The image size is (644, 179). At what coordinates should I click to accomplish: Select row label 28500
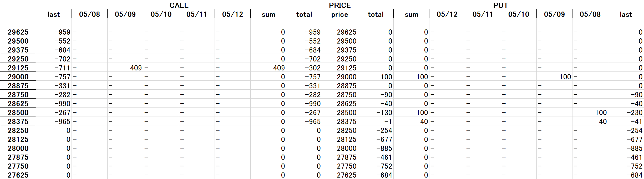[x=18, y=112]
